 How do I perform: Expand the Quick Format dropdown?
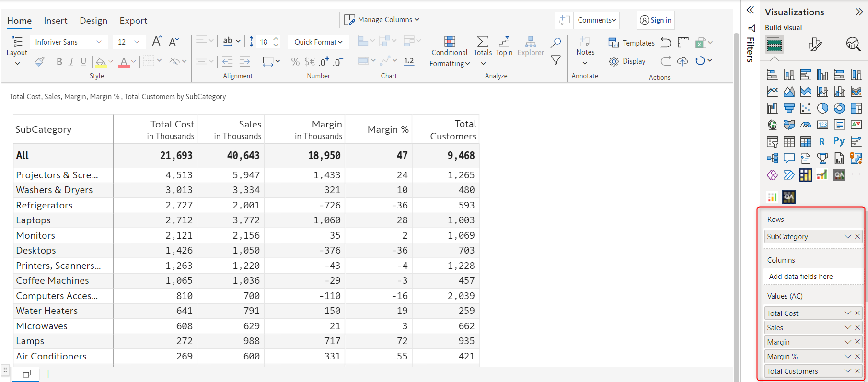[x=318, y=42]
